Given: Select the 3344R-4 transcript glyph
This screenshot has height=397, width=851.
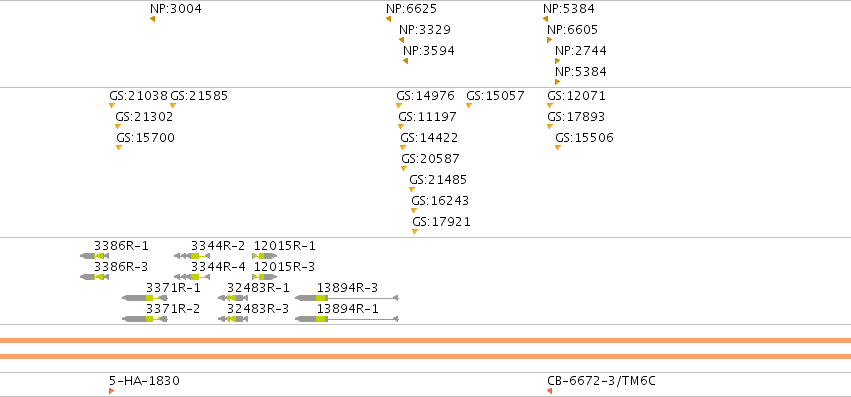Looking at the screenshot, I should point(192,277).
